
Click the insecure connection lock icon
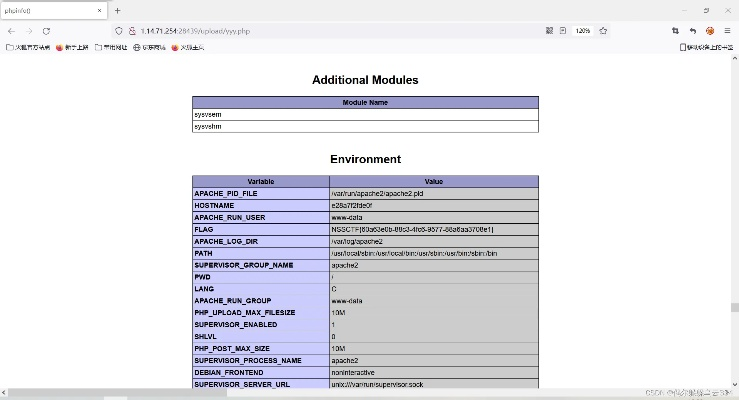point(131,31)
